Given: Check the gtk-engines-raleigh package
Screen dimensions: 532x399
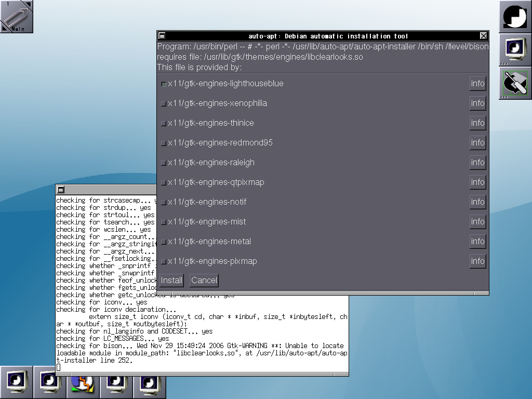Looking at the screenshot, I should 164,163.
